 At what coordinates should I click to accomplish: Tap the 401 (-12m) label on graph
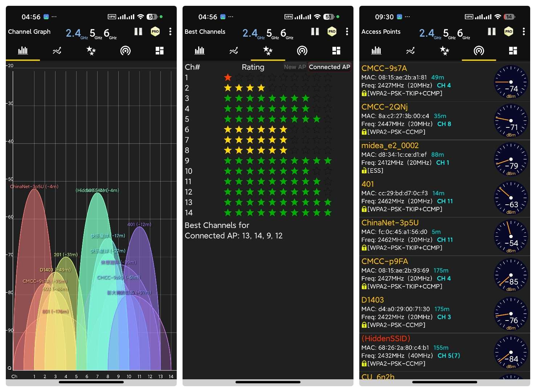point(139,224)
